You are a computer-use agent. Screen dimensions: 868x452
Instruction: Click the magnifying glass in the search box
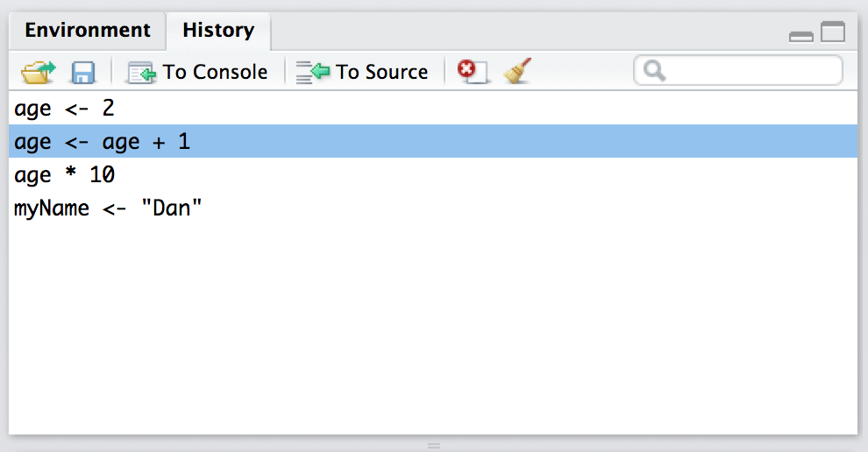[x=653, y=71]
